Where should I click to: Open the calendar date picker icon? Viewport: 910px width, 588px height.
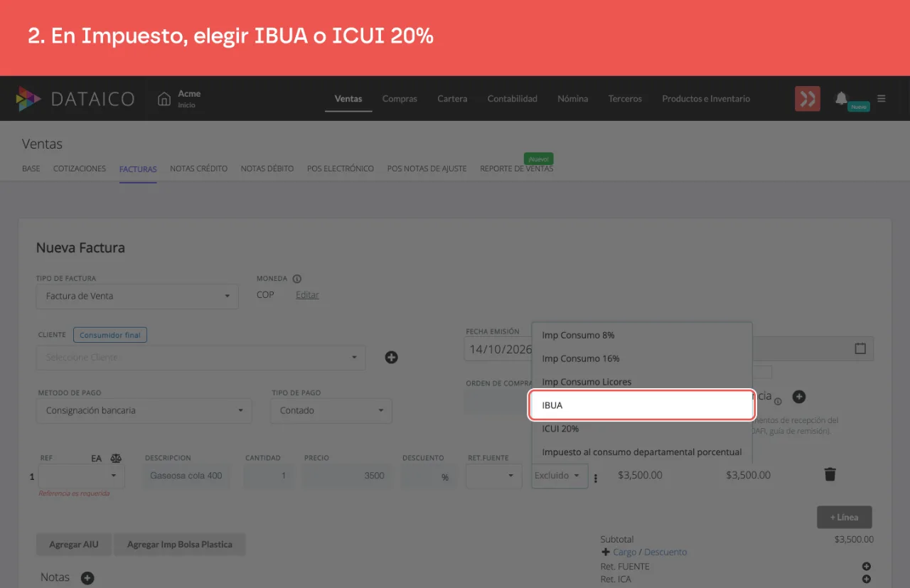point(860,348)
